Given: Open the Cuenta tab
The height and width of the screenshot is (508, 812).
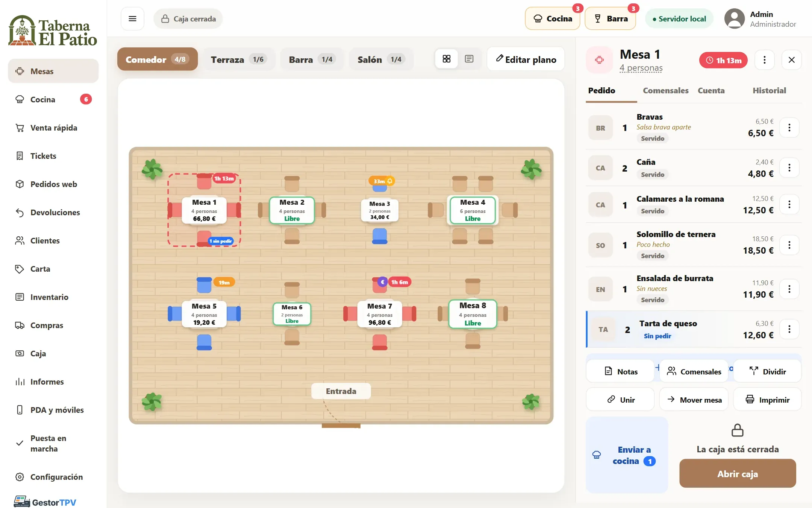Looking at the screenshot, I should tap(711, 90).
